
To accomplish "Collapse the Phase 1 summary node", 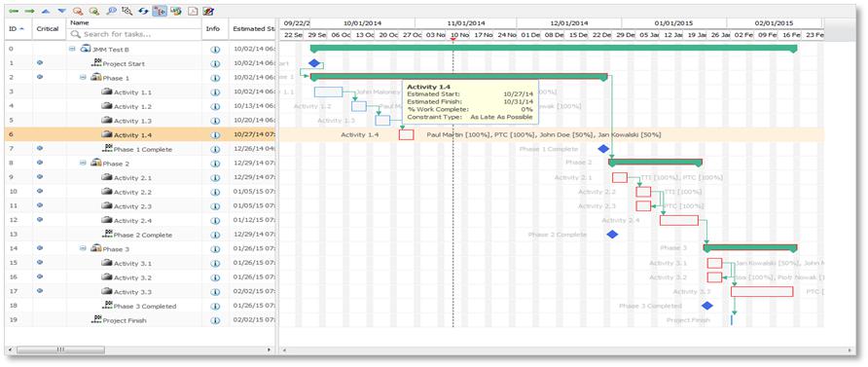I will 83,78.
